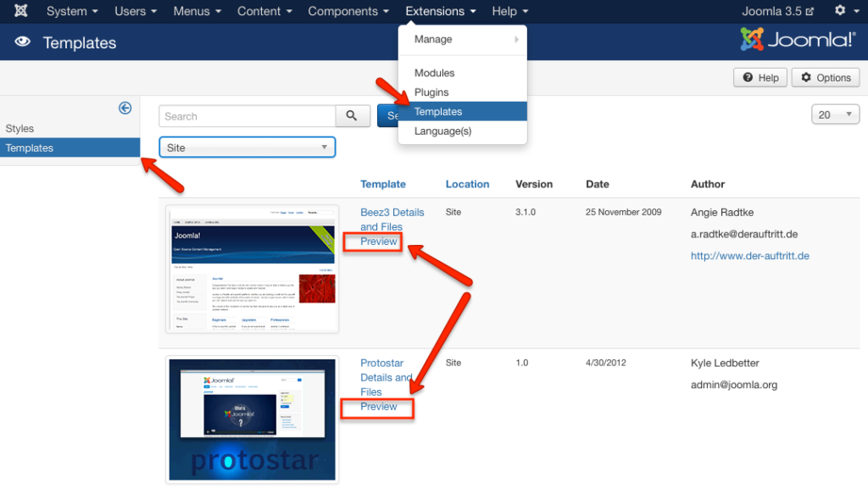
Task: Open the Help menu in the top bar
Action: click(x=509, y=11)
